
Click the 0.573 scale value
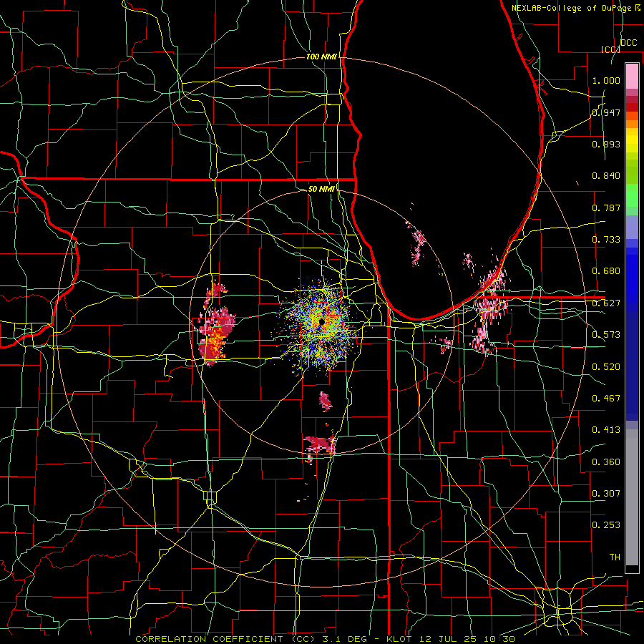point(606,335)
